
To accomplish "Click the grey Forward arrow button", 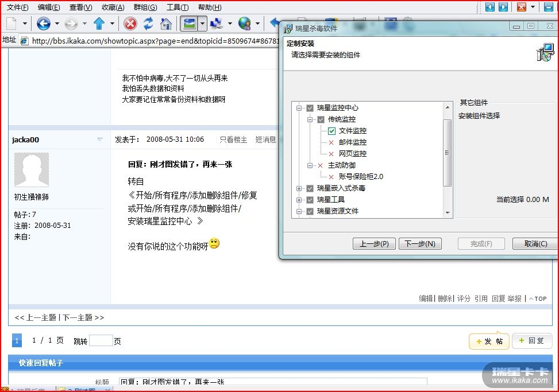I will [71, 24].
